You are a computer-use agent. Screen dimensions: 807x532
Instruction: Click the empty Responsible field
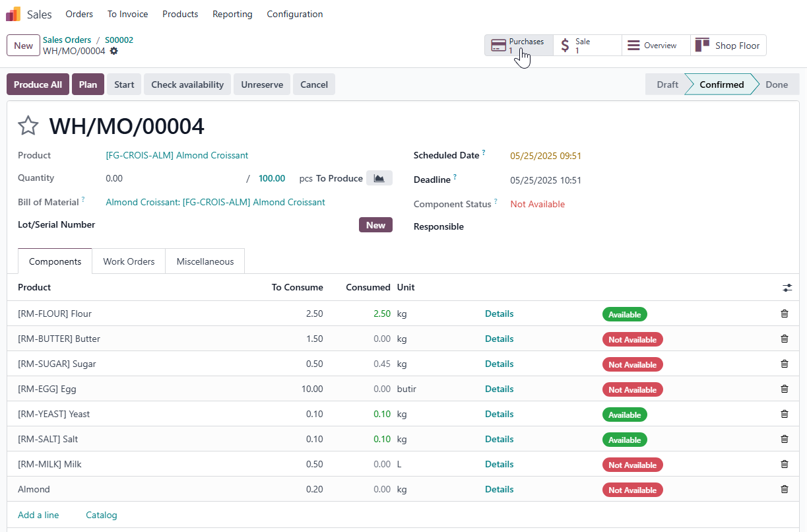(649, 226)
